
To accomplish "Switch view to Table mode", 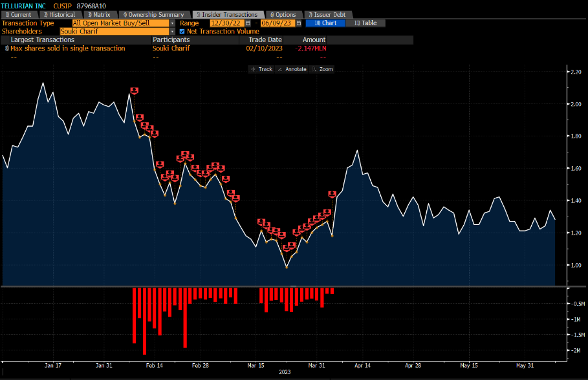I will click(365, 23).
